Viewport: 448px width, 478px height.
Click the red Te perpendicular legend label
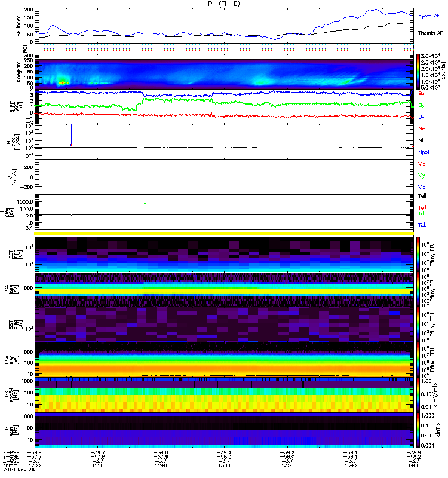(x=422, y=207)
